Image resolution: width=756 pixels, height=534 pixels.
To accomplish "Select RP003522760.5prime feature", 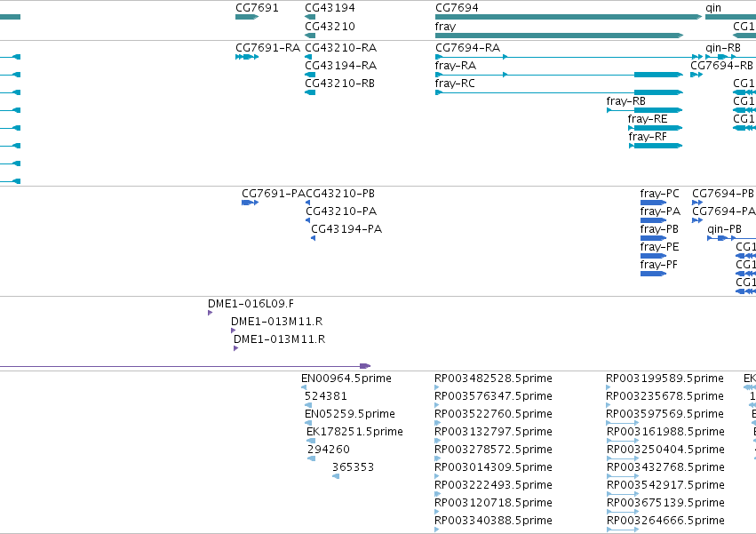I will coord(437,423).
